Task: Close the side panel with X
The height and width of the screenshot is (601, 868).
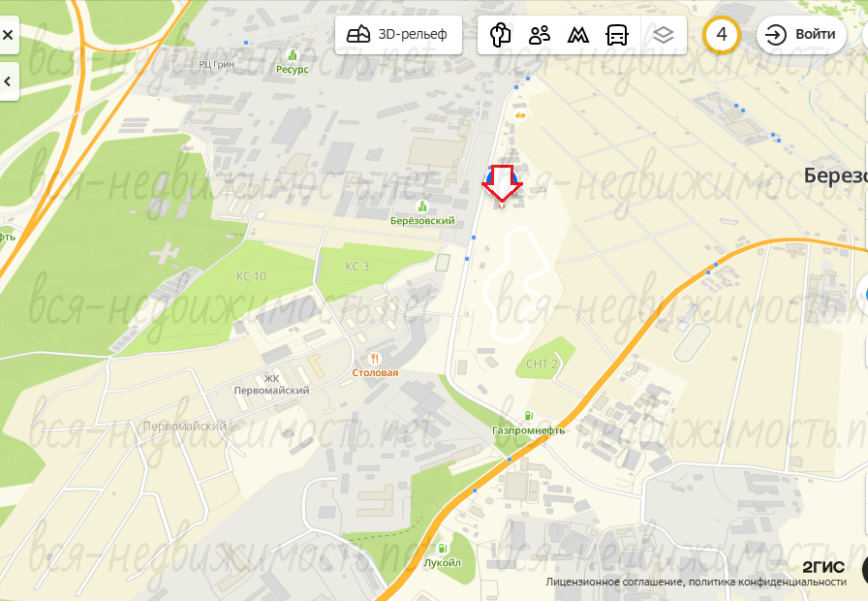Action: pos(8,35)
